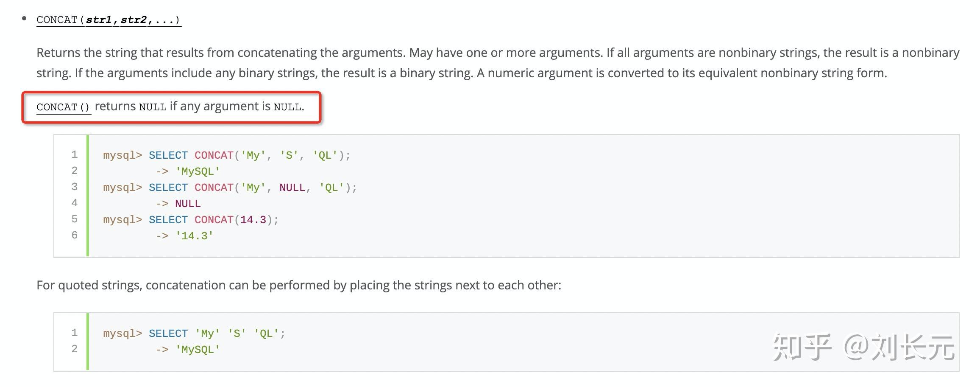
Task: Click the NULL result on line 4
Action: pyautogui.click(x=188, y=204)
